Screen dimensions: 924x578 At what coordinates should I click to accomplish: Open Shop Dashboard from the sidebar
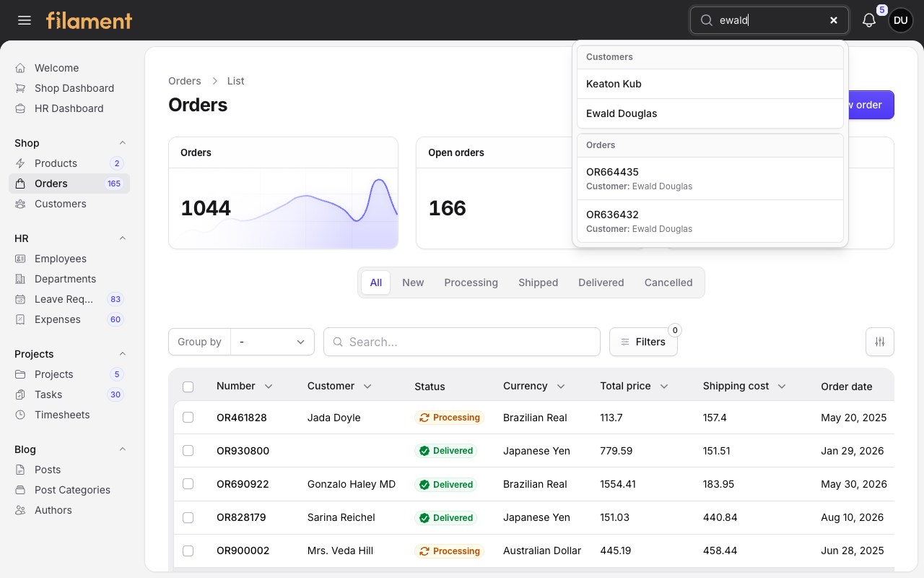pos(69,88)
